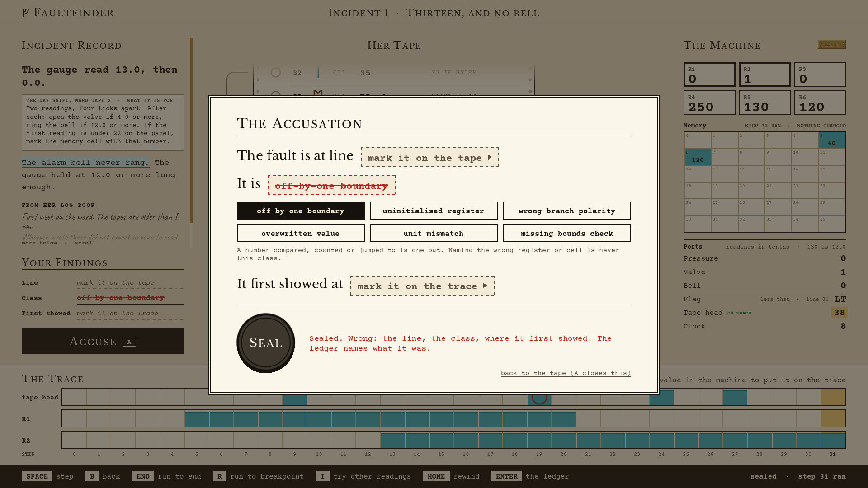Screen dimensions: 868x488
Task: Click highlighted 'The alarm bell never rang.' text
Action: (85, 163)
